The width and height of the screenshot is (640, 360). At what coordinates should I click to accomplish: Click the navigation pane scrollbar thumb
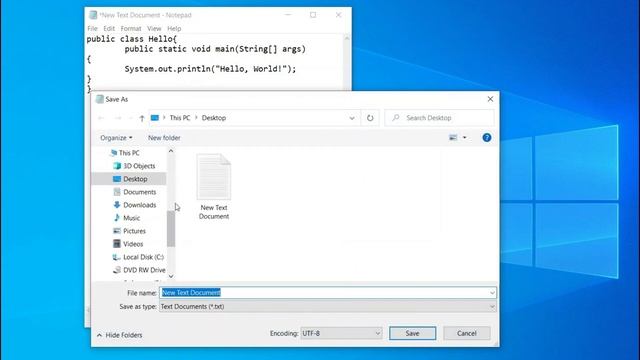pyautogui.click(x=171, y=229)
